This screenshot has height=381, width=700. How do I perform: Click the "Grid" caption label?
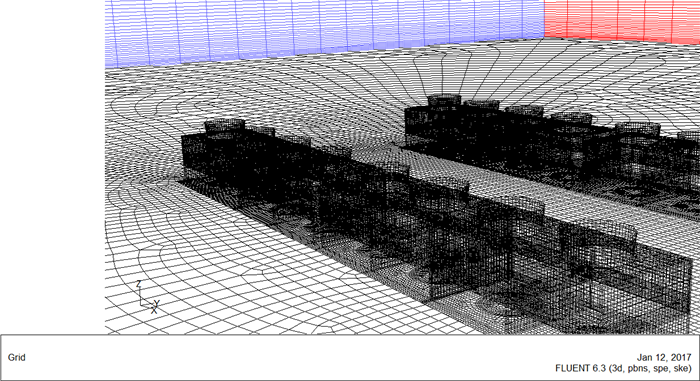17,357
